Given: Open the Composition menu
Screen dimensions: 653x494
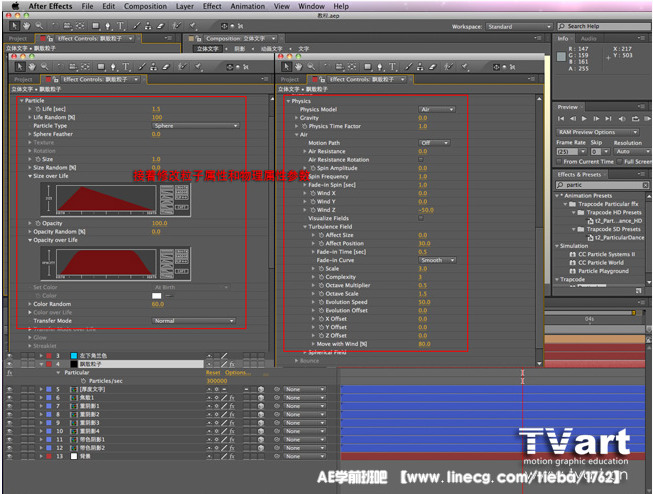Looking at the screenshot, I should 145,6.
